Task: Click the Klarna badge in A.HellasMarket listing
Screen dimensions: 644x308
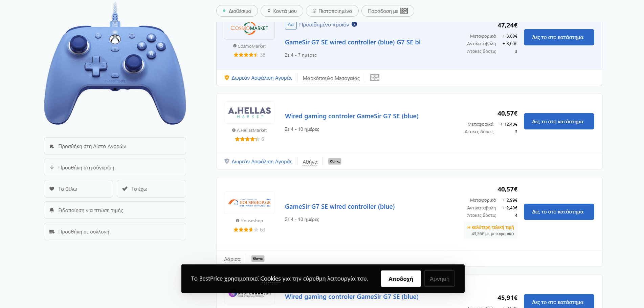Action: [x=335, y=161]
